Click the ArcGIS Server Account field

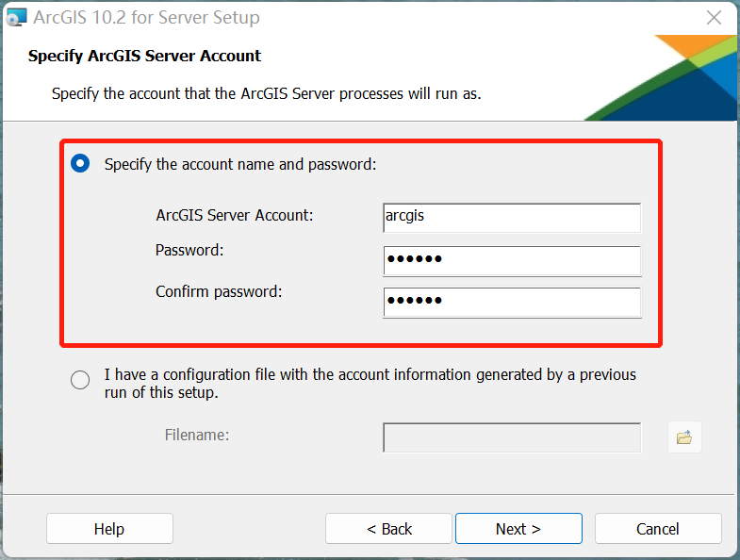[512, 218]
